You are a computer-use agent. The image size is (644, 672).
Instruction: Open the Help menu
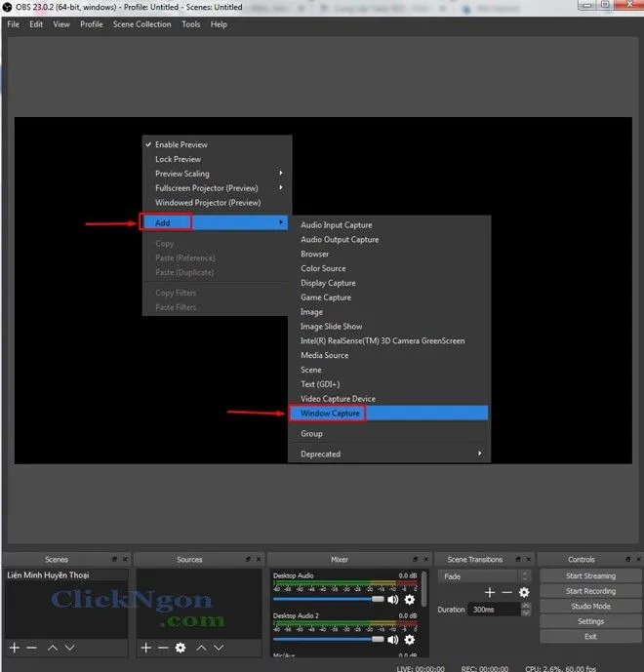(219, 24)
